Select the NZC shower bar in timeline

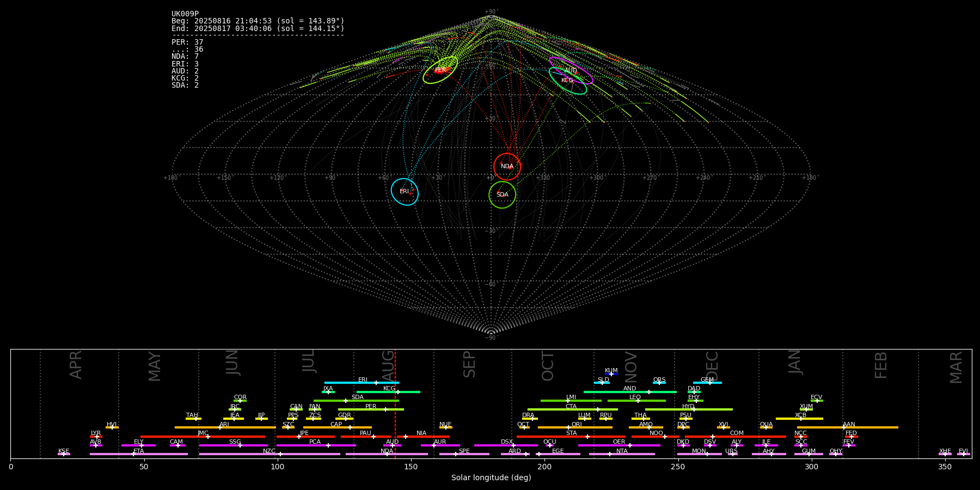click(269, 454)
